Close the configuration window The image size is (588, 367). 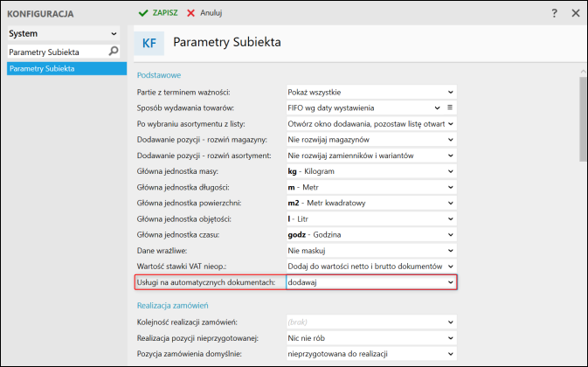(x=576, y=14)
